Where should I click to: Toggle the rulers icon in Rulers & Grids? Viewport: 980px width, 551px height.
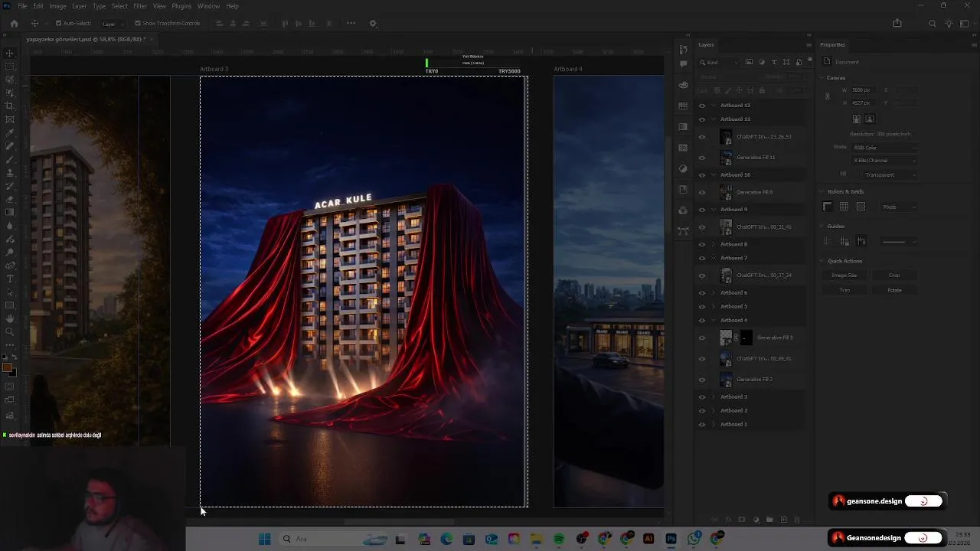coord(827,207)
